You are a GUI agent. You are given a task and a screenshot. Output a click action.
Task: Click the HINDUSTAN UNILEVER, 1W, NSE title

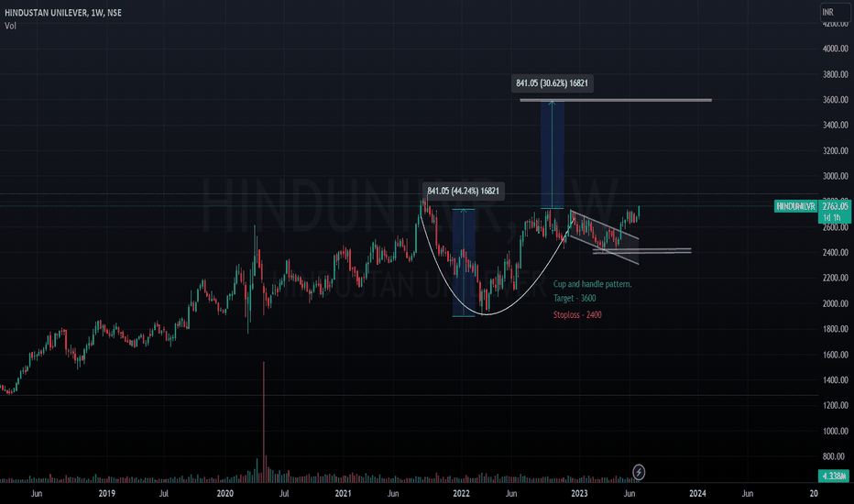click(63, 13)
